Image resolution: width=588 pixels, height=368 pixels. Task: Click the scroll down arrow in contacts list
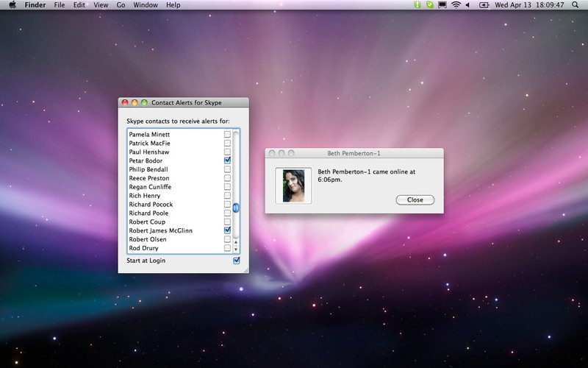[236, 249]
